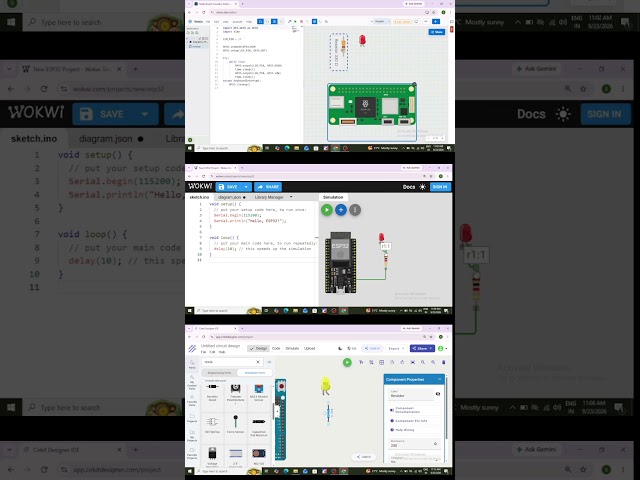Start simulation with green play button in middle Wokwi window
The height and width of the screenshot is (480, 640).
[327, 210]
